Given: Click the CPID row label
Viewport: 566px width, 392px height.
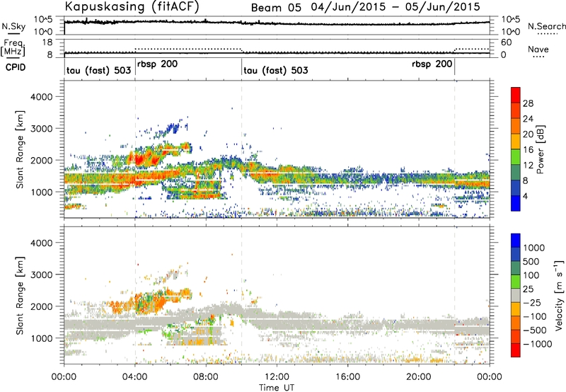Looking at the screenshot, I should point(16,67).
